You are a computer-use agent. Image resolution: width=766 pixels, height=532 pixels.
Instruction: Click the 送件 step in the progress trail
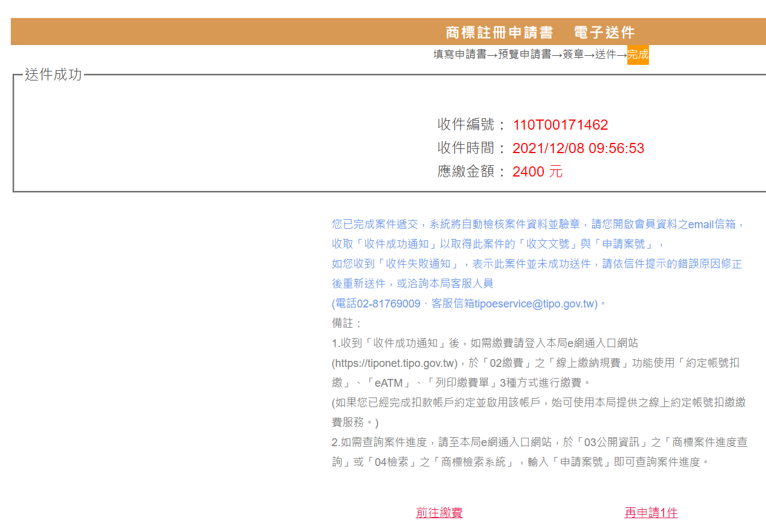click(x=606, y=55)
